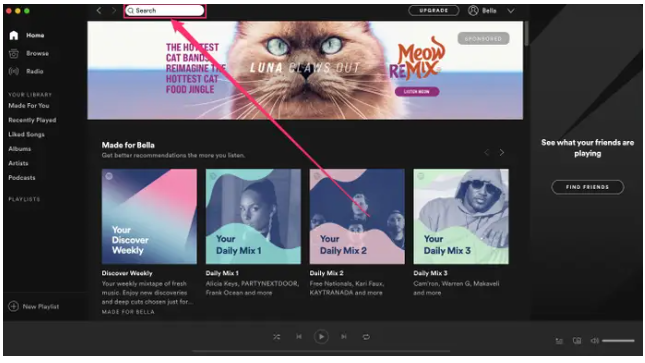Open the Your Daily Mix 1 cover

tap(253, 216)
